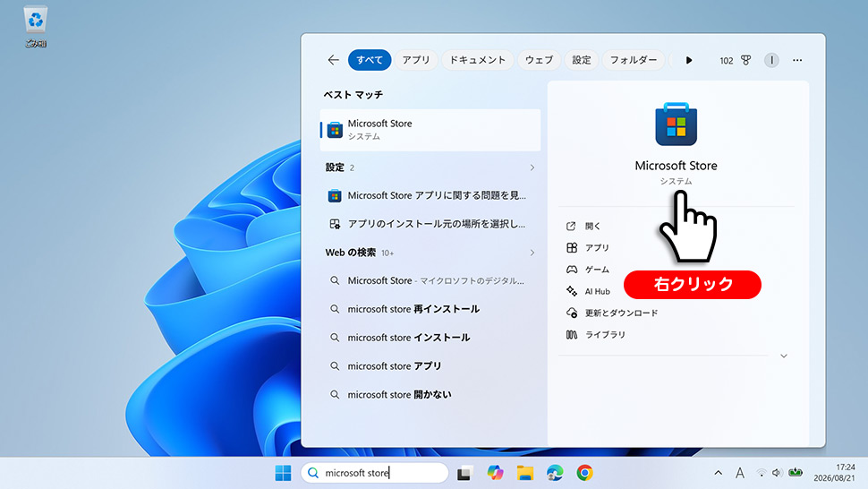
Task: Switch to the ウェブ filter tab
Action: point(539,60)
